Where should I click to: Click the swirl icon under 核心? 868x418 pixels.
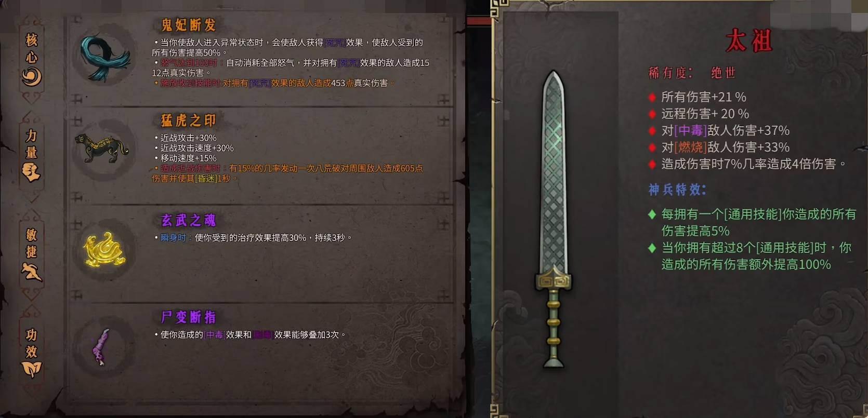click(32, 77)
